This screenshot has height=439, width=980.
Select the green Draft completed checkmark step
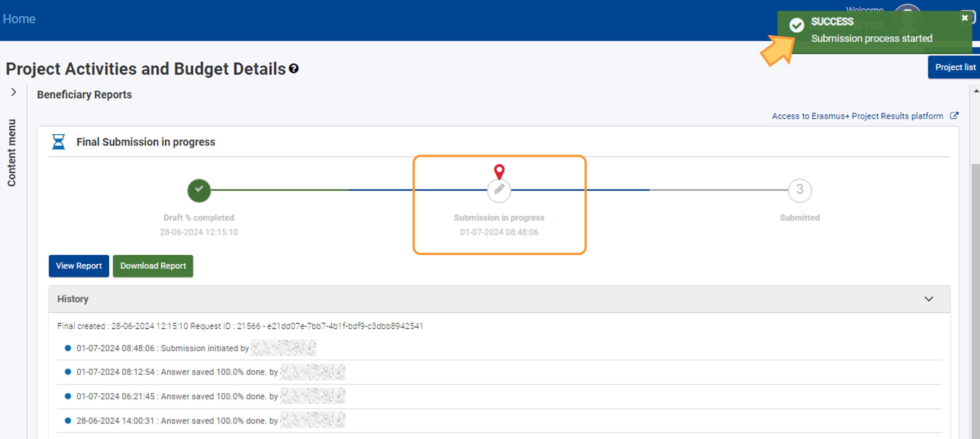(199, 190)
